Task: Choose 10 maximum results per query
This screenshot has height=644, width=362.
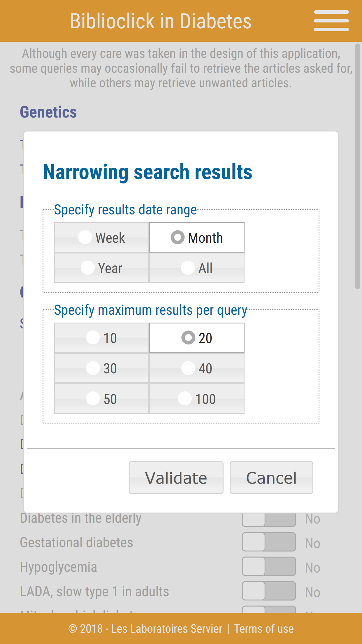Action: 101,338
